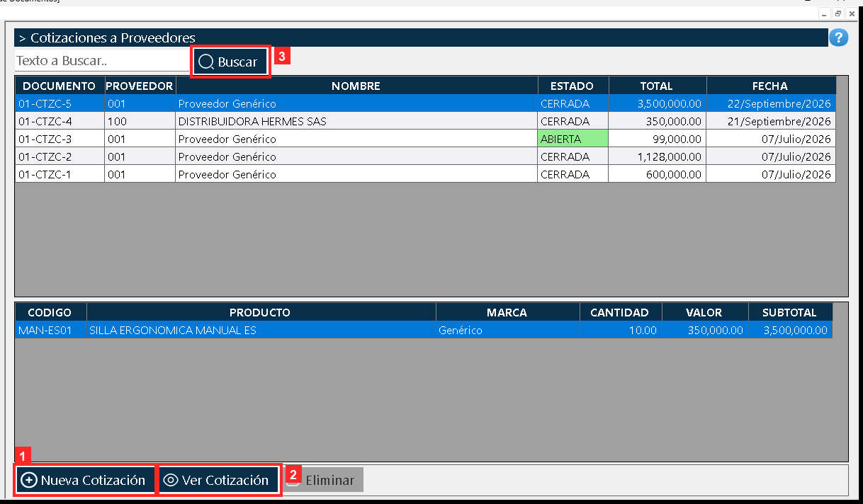Select row 01-CTZC-2
Screen dimensions: 863x504
tap(425, 156)
